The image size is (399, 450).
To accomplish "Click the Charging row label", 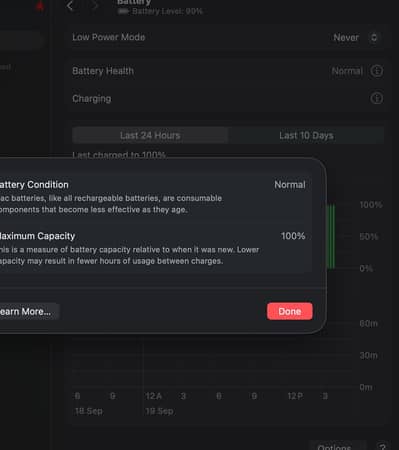I will pyautogui.click(x=92, y=99).
